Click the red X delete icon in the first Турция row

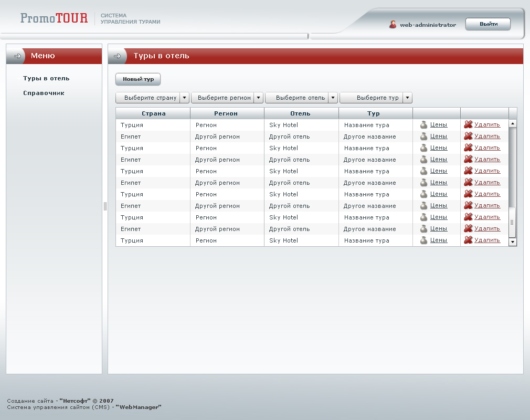[468, 124]
